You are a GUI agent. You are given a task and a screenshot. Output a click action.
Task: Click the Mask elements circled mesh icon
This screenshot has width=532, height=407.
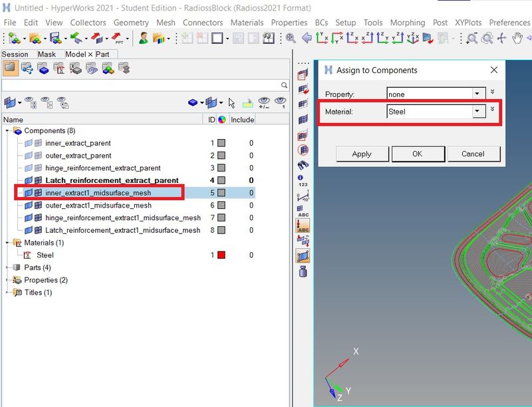point(303,150)
